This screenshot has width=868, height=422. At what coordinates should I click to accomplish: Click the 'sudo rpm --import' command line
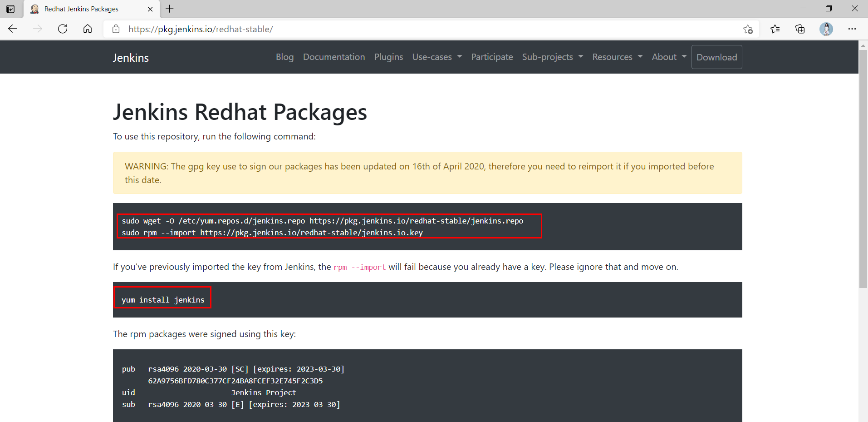click(272, 233)
